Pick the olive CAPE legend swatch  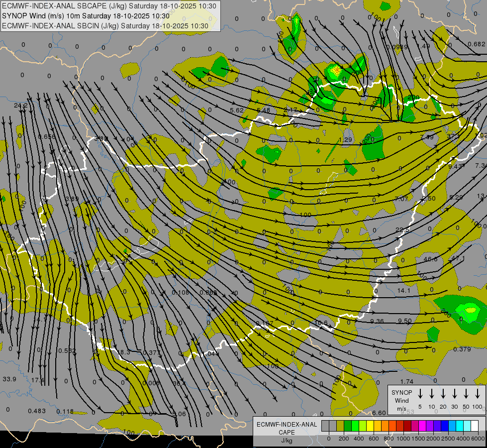coord(340,426)
